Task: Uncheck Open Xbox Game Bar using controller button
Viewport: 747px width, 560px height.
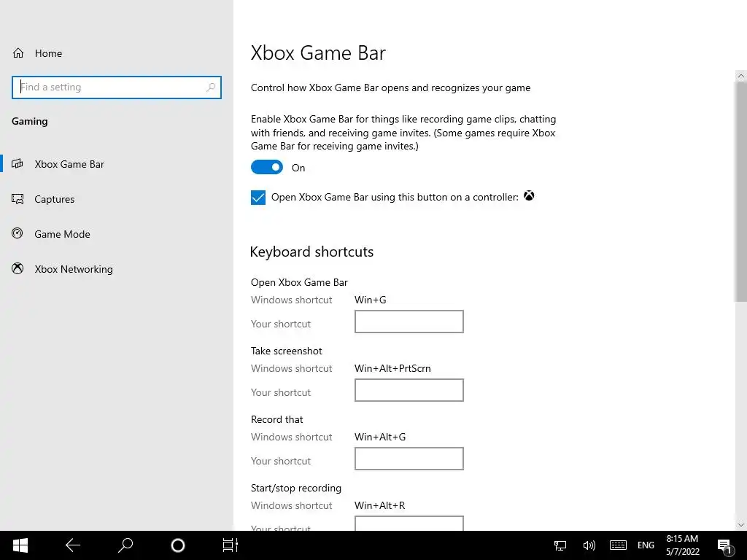Action: [258, 197]
